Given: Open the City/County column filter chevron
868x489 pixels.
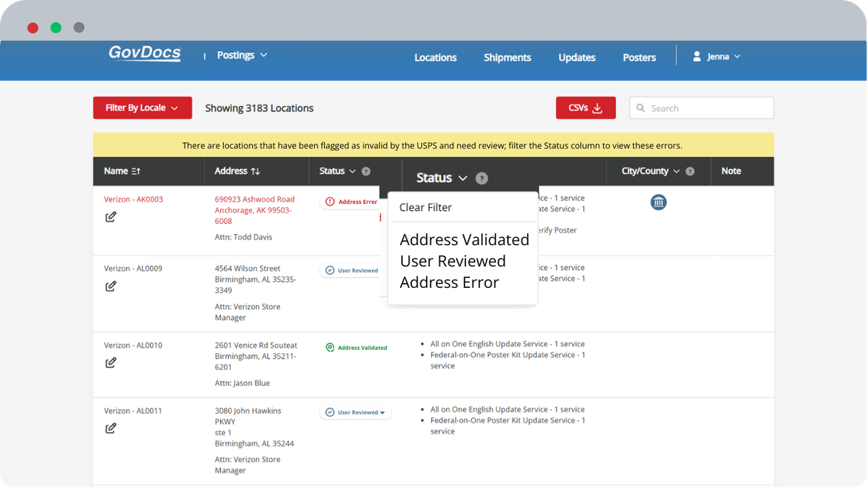Looking at the screenshot, I should click(x=676, y=171).
